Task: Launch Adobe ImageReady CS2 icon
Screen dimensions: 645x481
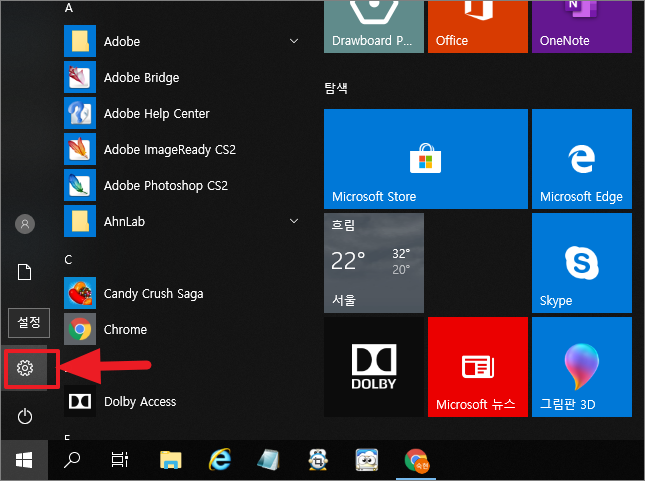Action: tap(80, 149)
